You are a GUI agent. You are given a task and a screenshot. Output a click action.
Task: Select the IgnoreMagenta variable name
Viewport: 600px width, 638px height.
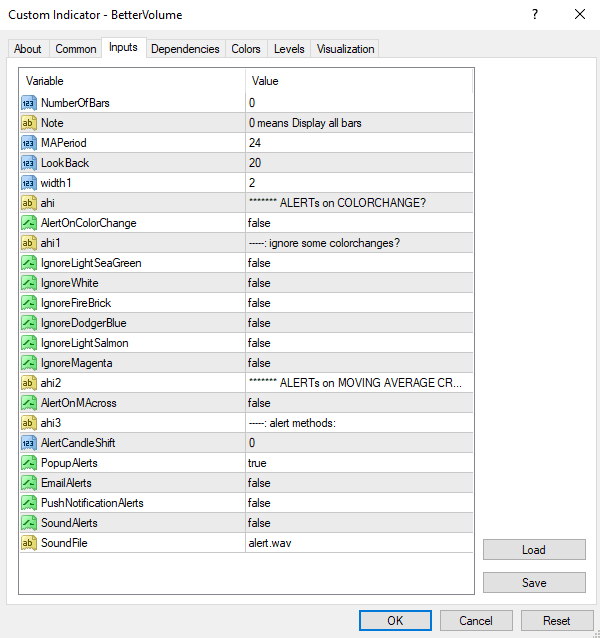tap(76, 363)
